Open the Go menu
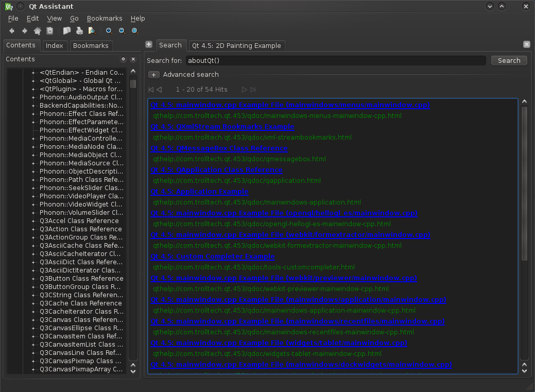The image size is (535, 392). point(74,19)
